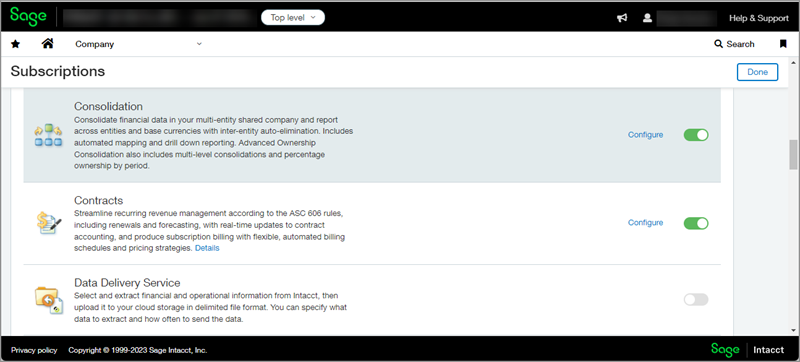Enable the Data Delivery Service toggle
This screenshot has height=362, width=800.
[696, 300]
